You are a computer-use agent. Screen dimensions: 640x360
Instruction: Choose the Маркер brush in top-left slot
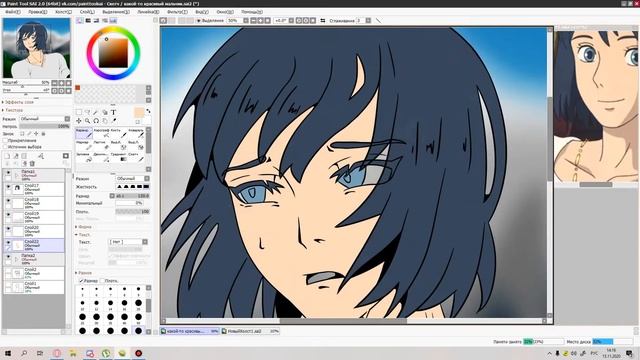(84, 133)
